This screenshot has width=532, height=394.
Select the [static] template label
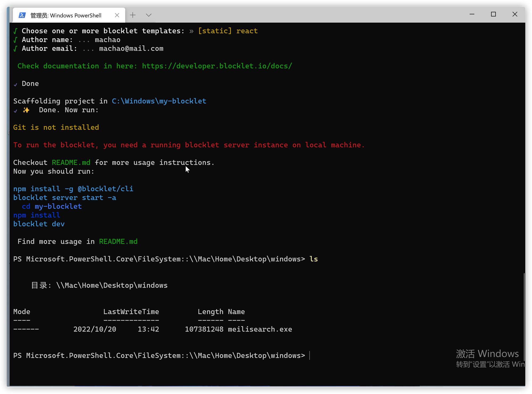coord(215,31)
